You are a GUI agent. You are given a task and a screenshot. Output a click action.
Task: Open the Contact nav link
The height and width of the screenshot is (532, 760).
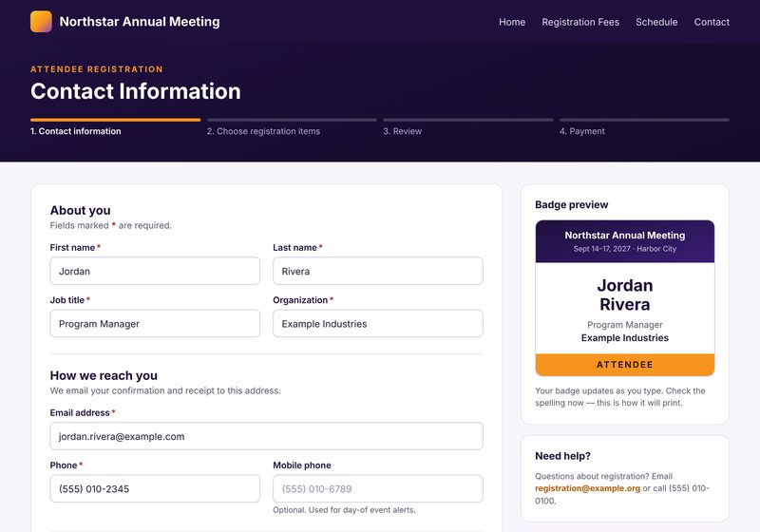tap(712, 22)
